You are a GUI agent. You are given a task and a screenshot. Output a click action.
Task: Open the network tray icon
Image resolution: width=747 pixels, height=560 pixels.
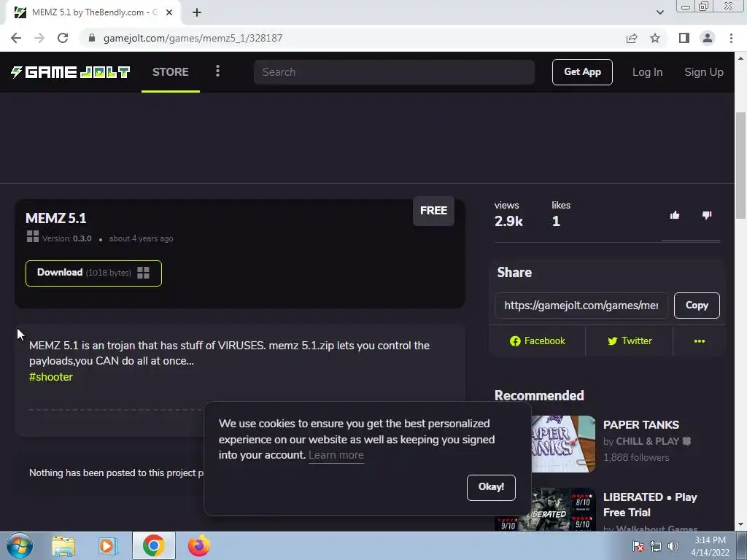tap(656, 546)
